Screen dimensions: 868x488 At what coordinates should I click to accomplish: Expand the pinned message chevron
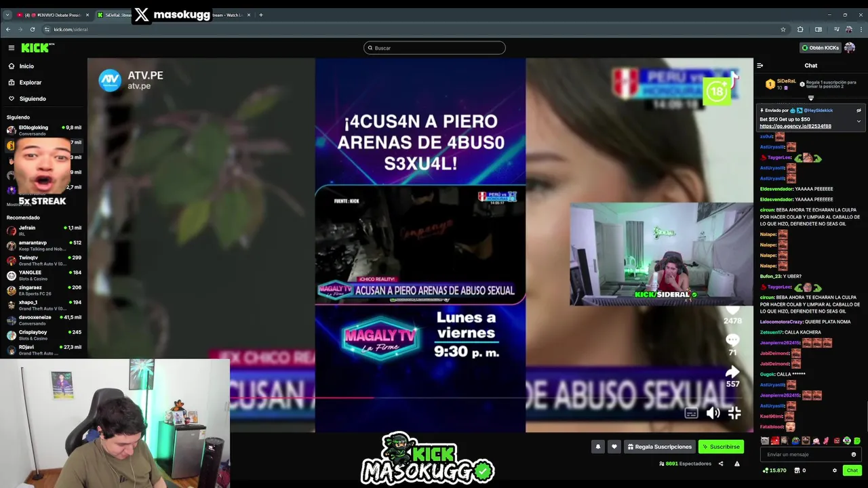click(x=859, y=121)
